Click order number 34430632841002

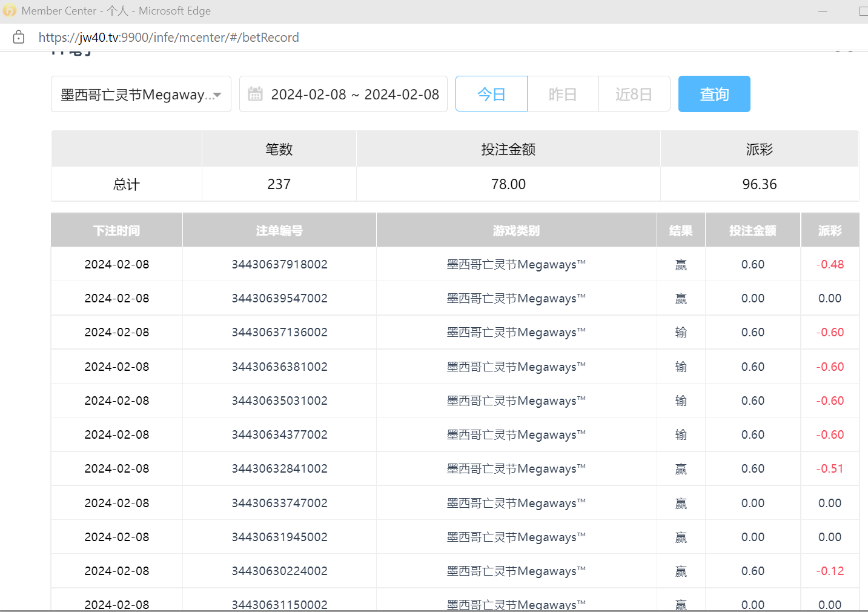coord(279,468)
